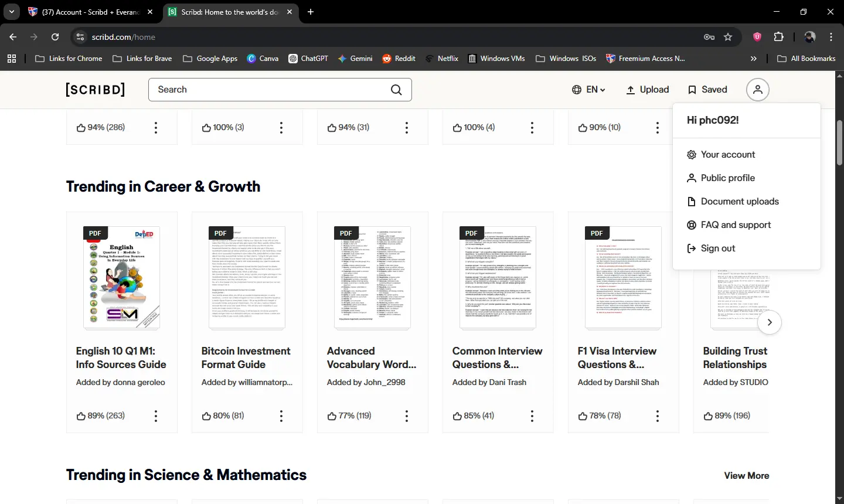Open Public profile from the menu
This screenshot has width=844, height=504.
click(721, 178)
